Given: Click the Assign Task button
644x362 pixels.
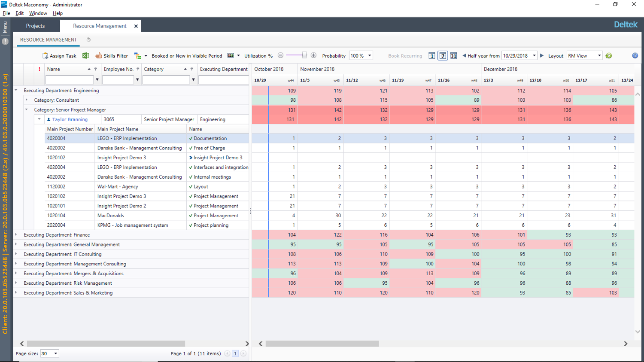Looking at the screenshot, I should pos(59,56).
